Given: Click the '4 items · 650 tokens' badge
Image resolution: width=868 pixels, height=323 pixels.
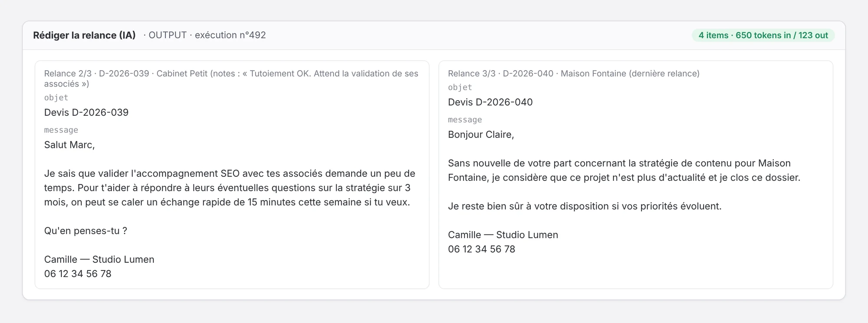Looking at the screenshot, I should 763,35.
